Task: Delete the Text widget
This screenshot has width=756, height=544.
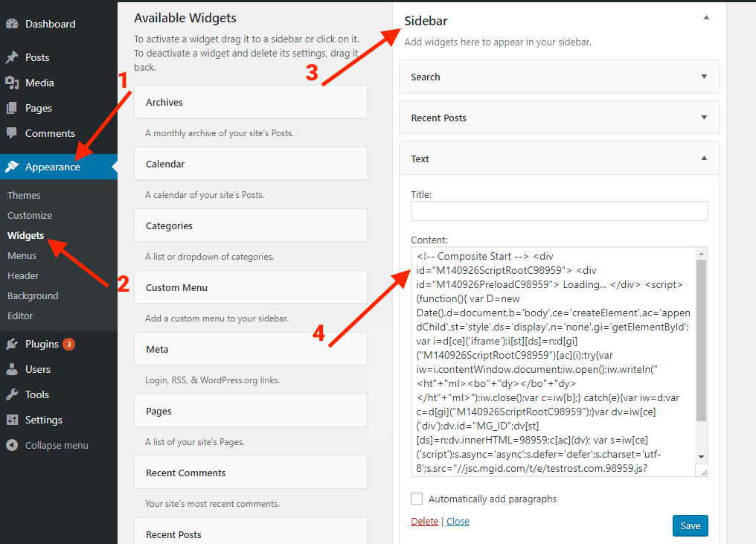Action: 425,522
